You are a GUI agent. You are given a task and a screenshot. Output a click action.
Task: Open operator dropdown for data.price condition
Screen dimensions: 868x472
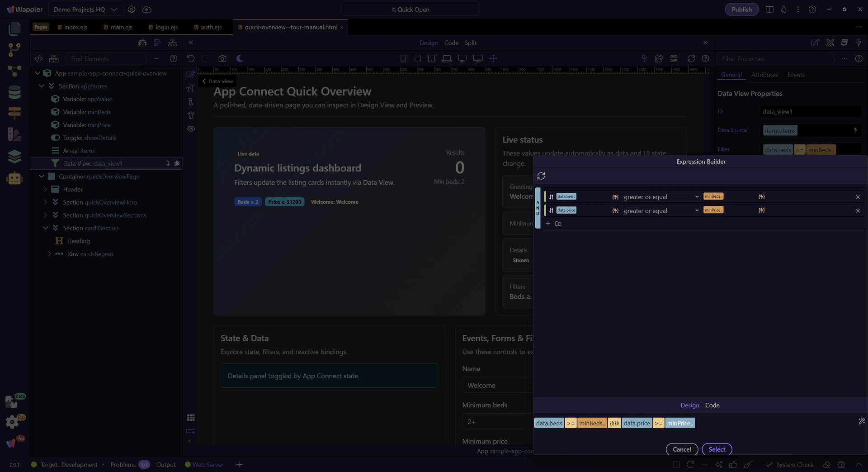(x=661, y=210)
